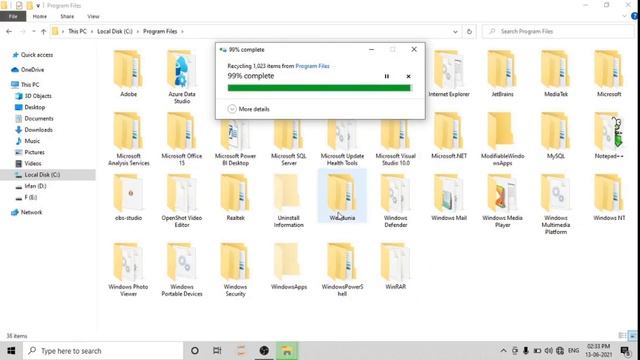
Task: Refresh the Program Files view
Action: click(x=469, y=31)
